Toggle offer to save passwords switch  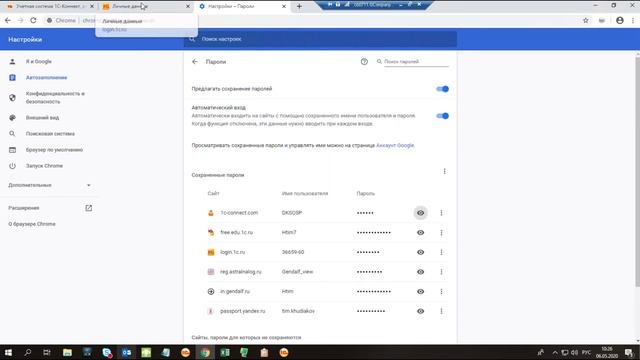pyautogui.click(x=442, y=89)
